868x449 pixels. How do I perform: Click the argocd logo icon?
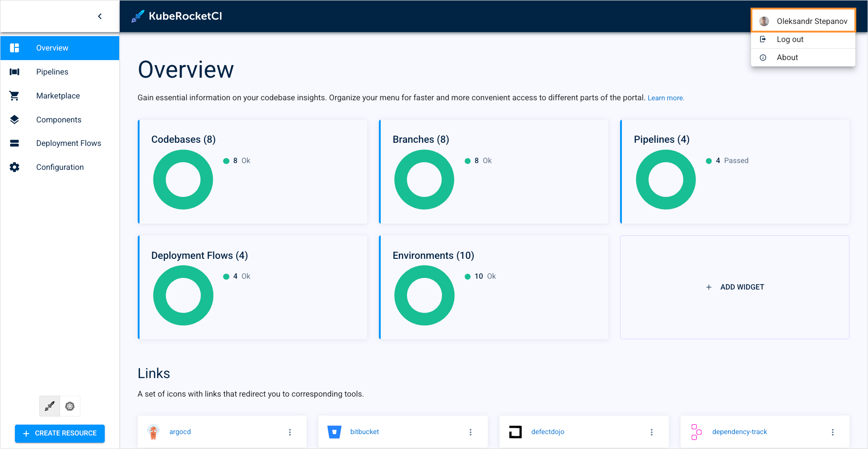coord(154,432)
